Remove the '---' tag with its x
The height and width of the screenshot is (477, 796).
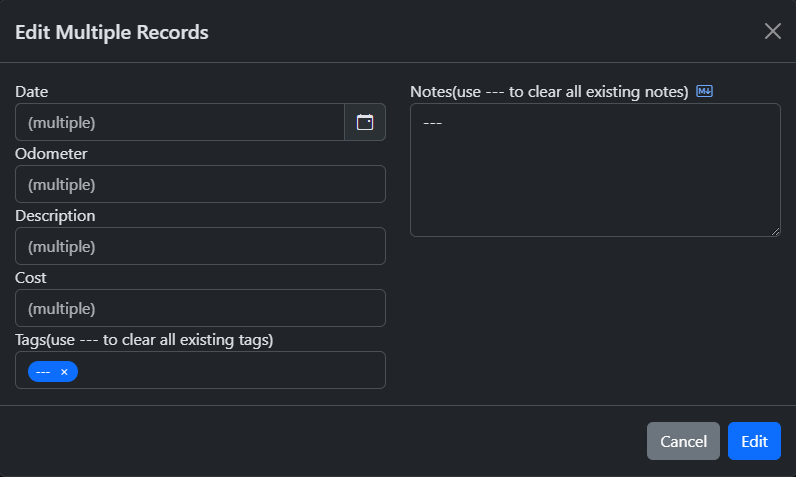pyautogui.click(x=64, y=372)
